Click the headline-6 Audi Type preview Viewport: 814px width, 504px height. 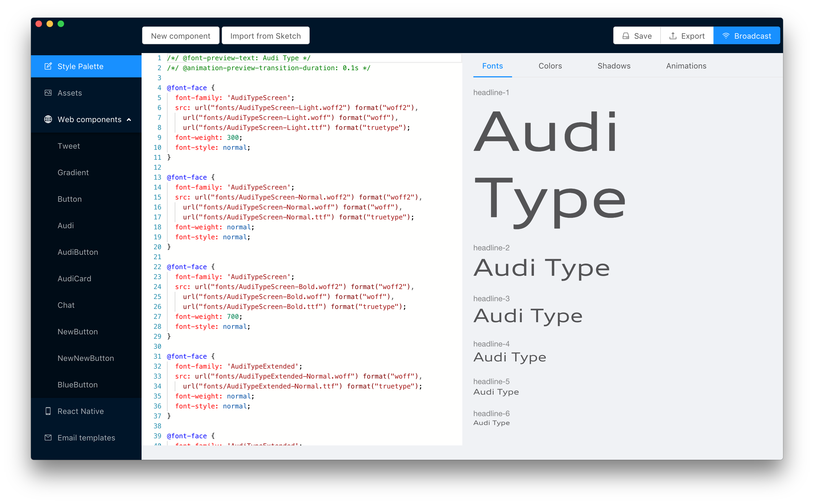[492, 423]
